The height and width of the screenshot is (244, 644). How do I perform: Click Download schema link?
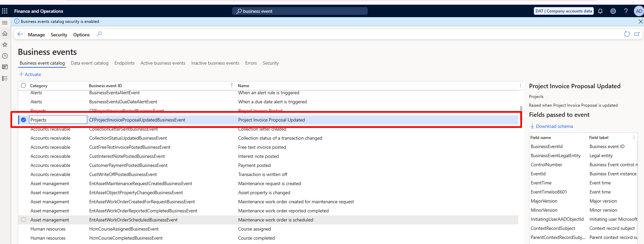tap(552, 126)
